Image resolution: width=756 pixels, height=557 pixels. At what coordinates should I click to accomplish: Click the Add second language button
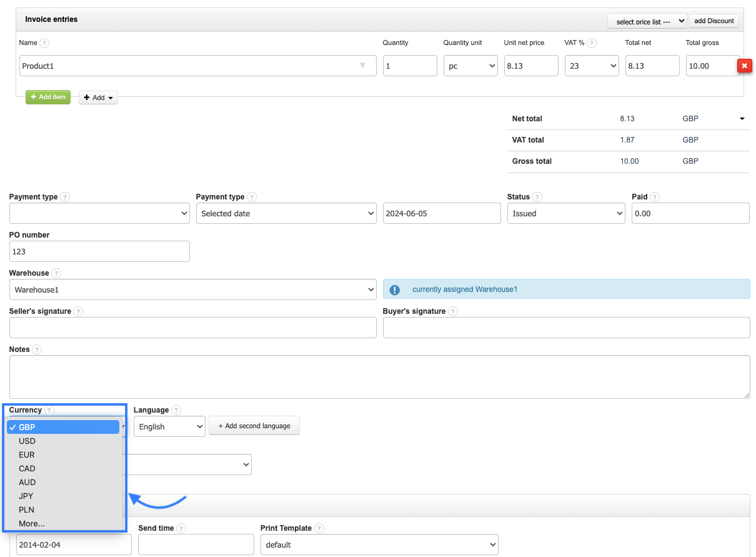point(254,426)
